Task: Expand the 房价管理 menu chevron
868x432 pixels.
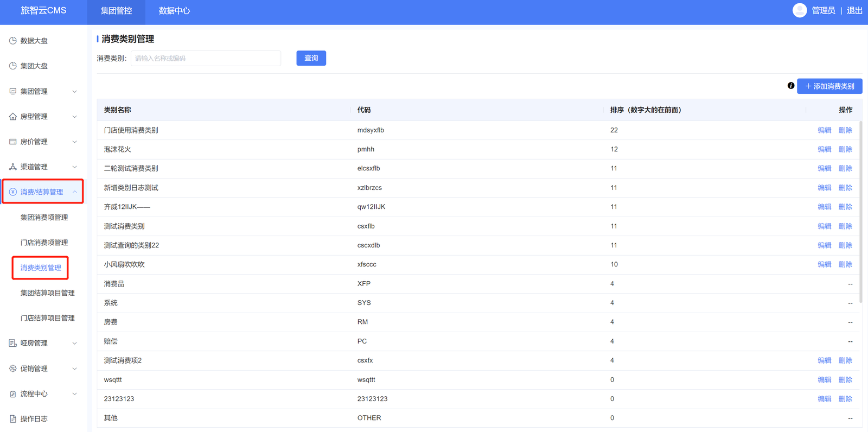Action: pos(75,142)
